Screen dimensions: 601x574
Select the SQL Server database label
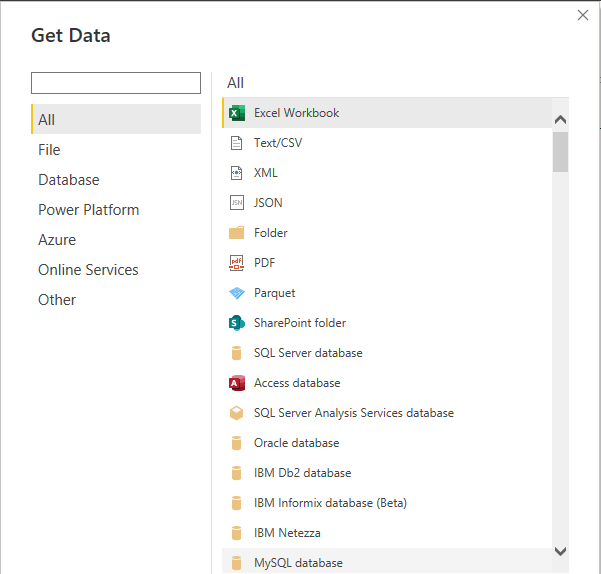308,353
